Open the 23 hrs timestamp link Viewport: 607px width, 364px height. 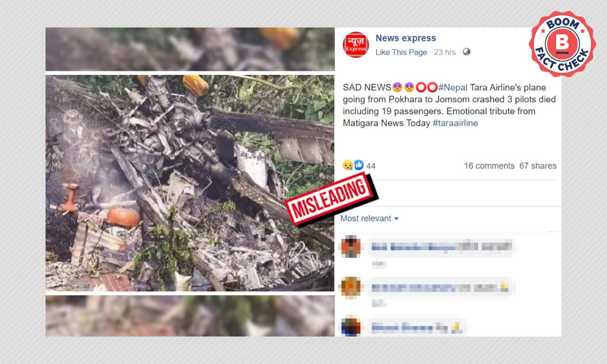(445, 52)
